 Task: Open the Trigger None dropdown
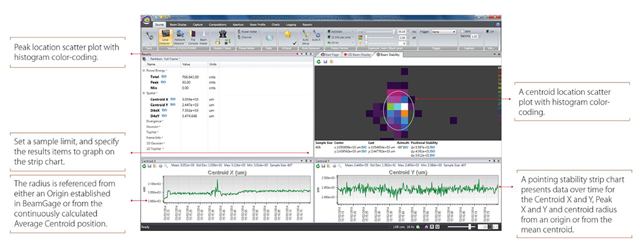[x=444, y=32]
